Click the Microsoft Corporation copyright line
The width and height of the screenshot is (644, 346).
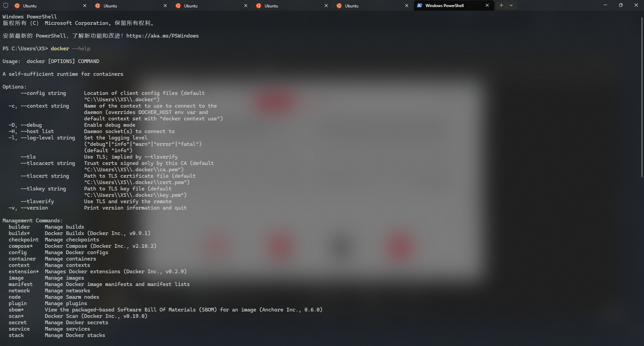tap(78, 23)
